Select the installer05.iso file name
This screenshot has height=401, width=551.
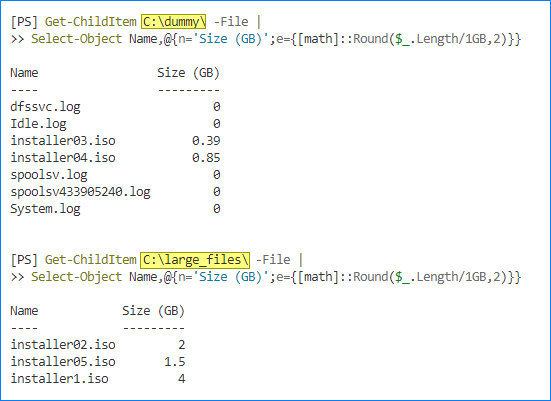click(x=63, y=362)
